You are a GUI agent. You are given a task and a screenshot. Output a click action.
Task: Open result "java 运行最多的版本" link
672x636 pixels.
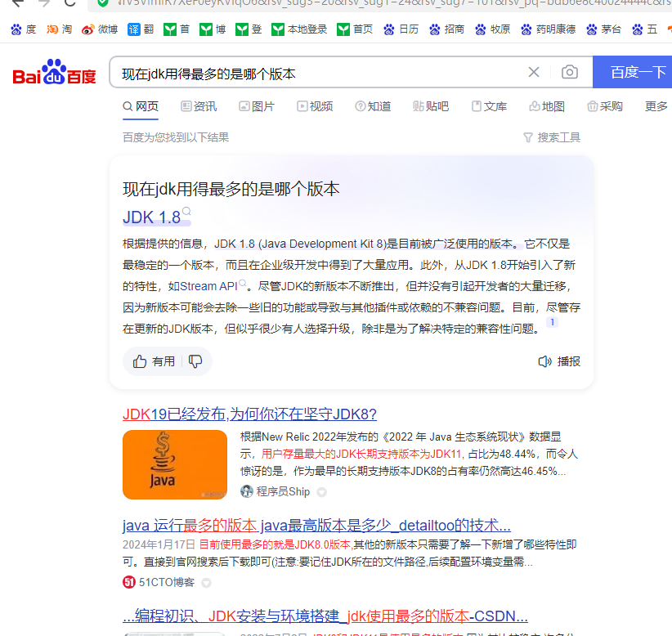pos(316,526)
